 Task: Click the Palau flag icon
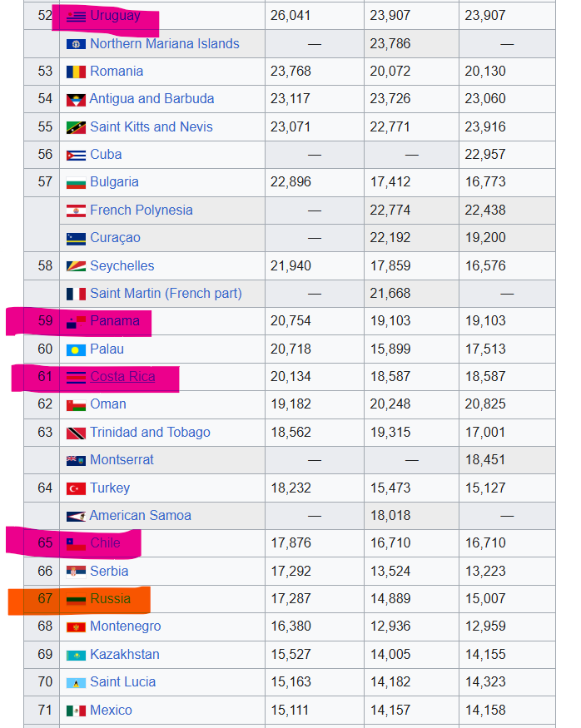pyautogui.click(x=76, y=349)
